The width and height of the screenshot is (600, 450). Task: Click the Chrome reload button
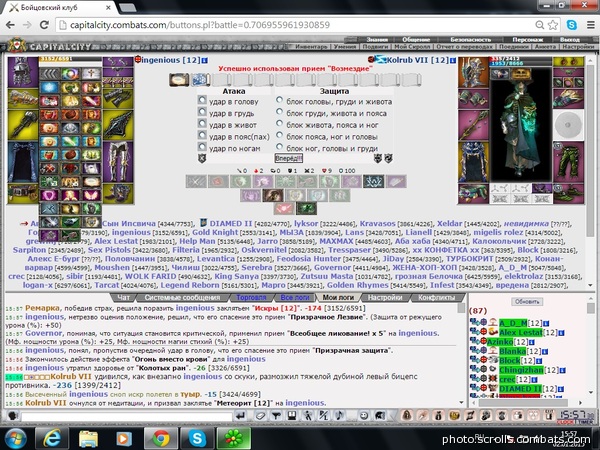point(44,25)
